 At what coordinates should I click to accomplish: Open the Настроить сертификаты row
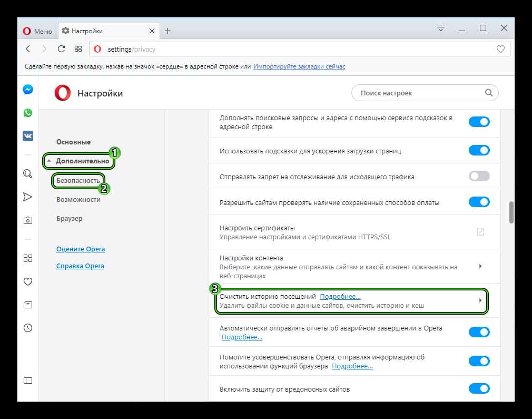pyautogui.click(x=354, y=232)
